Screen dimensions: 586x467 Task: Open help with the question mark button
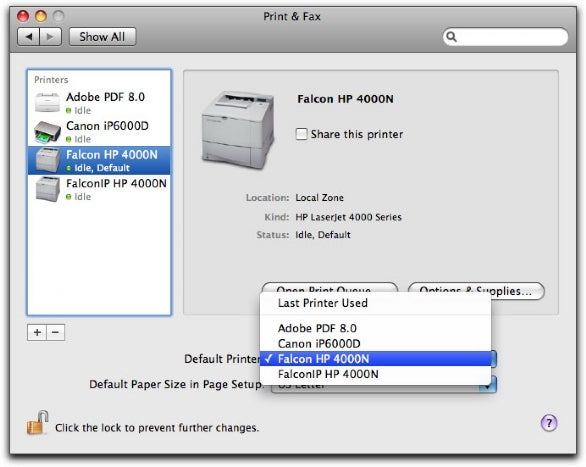tap(549, 423)
